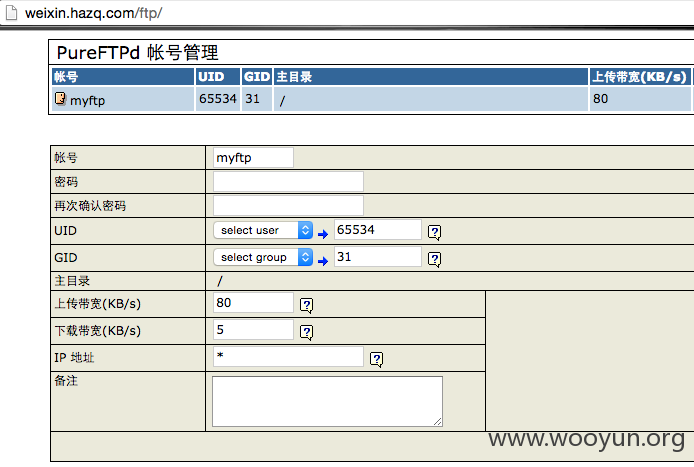This screenshot has width=694, height=467.
Task: Open help icon for download bandwidth field
Action: [x=306, y=332]
